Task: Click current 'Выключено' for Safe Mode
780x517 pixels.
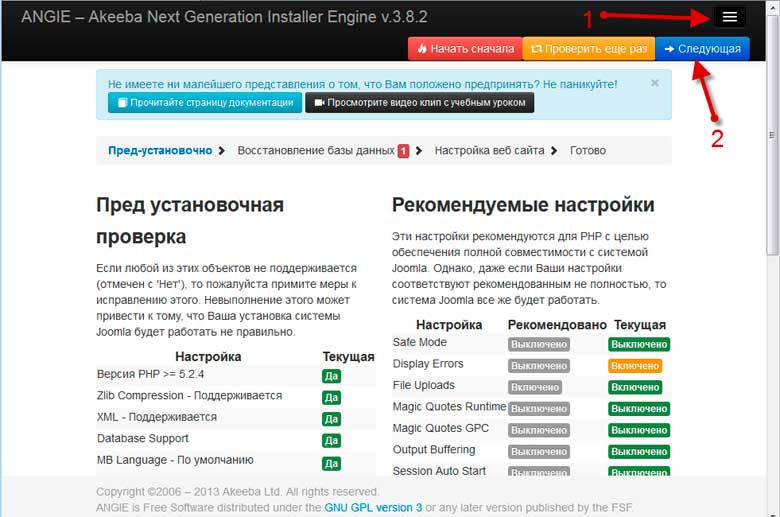Action: pos(639,344)
